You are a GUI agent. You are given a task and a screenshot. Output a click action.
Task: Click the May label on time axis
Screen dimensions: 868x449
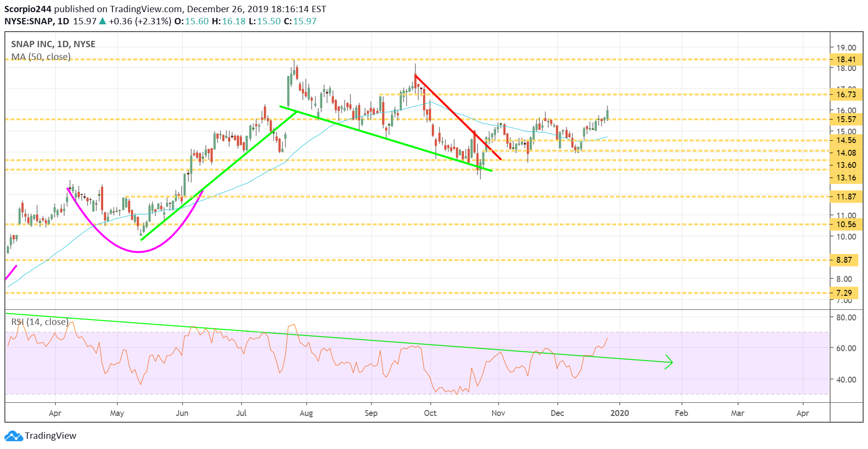(117, 413)
